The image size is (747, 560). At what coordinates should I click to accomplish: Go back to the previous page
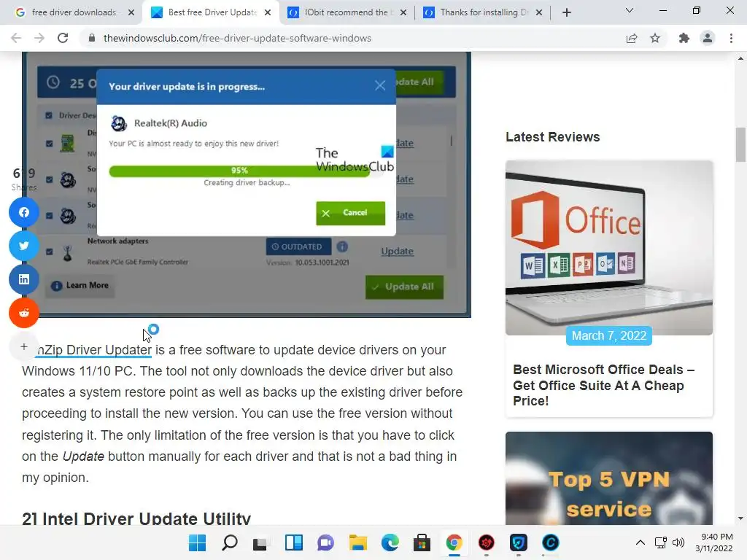16,38
